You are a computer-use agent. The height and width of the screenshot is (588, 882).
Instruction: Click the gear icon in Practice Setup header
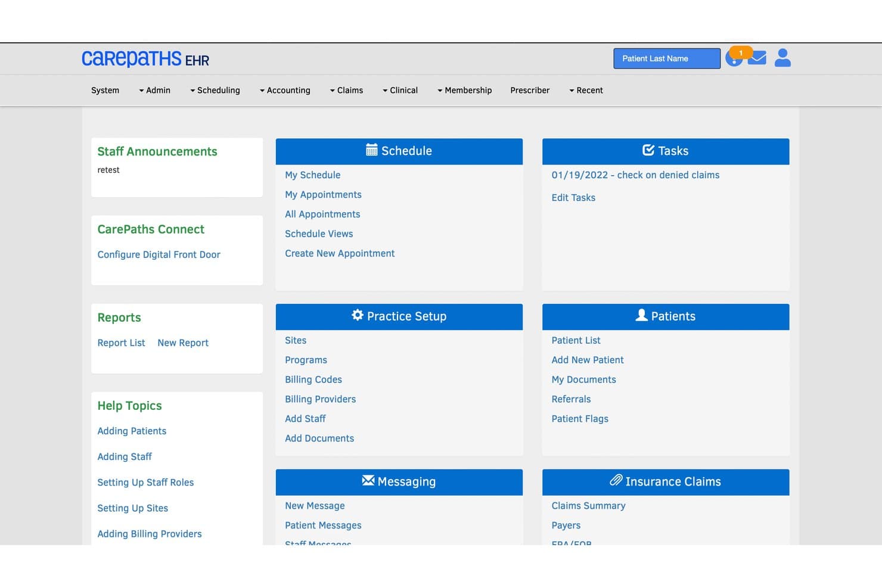coord(357,315)
